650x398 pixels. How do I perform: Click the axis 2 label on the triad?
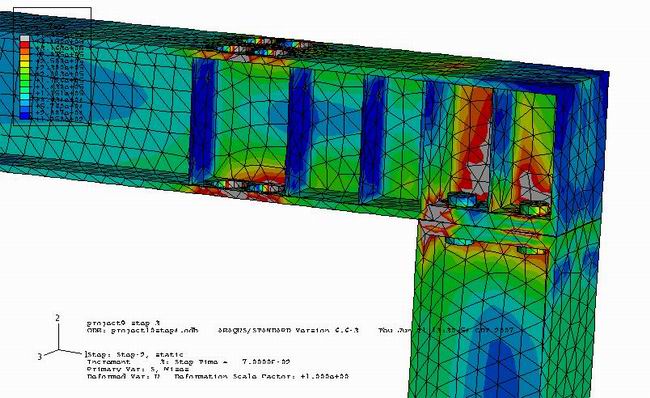click(58, 318)
